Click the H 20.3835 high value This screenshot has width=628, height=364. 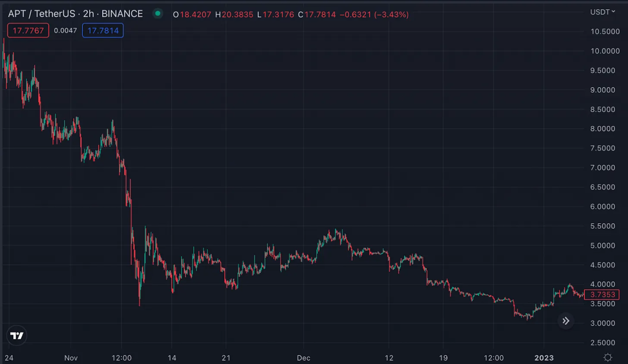tap(234, 14)
